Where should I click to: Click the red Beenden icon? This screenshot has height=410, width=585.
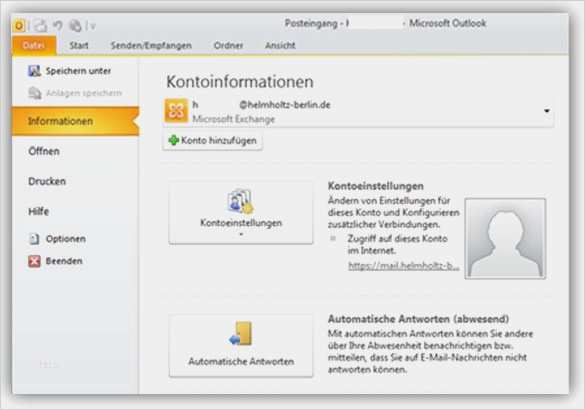tap(34, 261)
